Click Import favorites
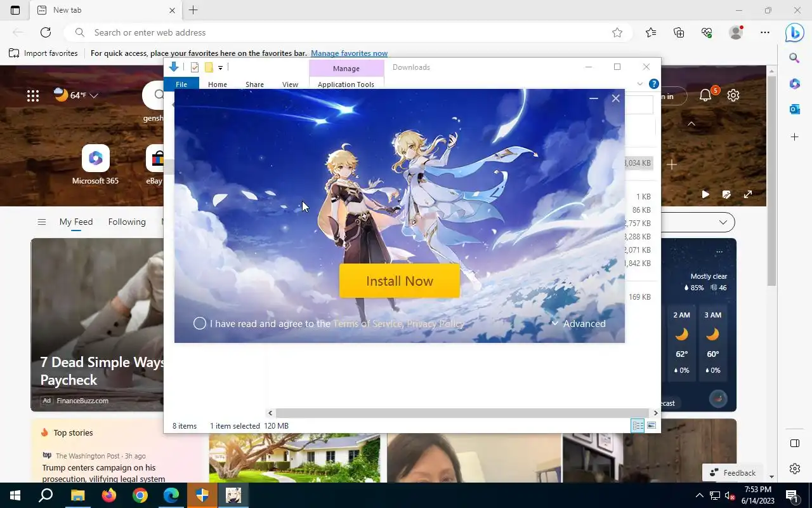Viewport: 812px width, 508px height. [x=44, y=53]
